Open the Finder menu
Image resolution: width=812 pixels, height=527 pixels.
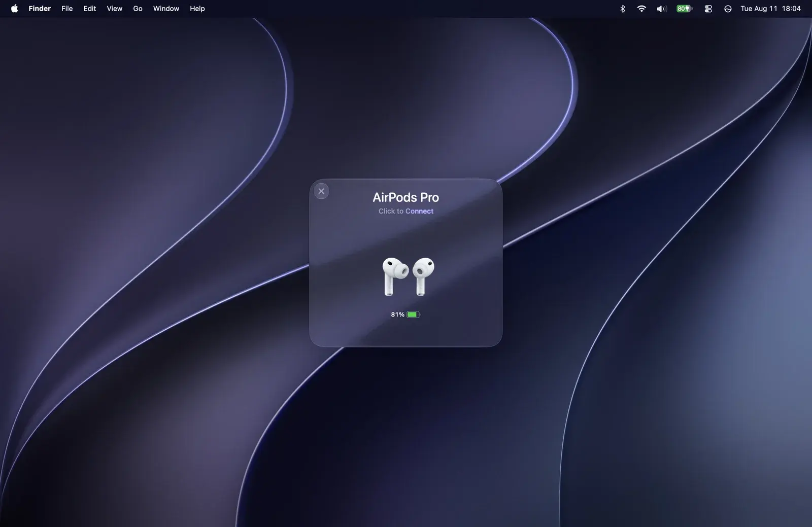coord(40,9)
